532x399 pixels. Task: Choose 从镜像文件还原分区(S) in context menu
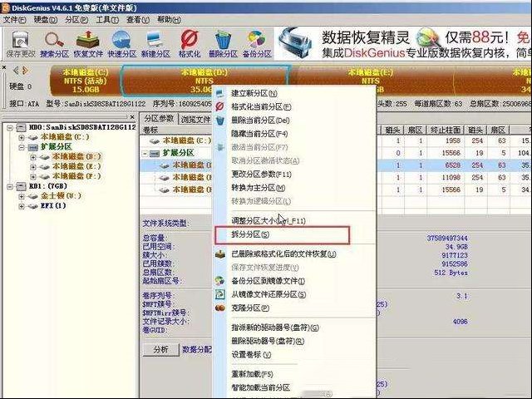[x=268, y=294]
